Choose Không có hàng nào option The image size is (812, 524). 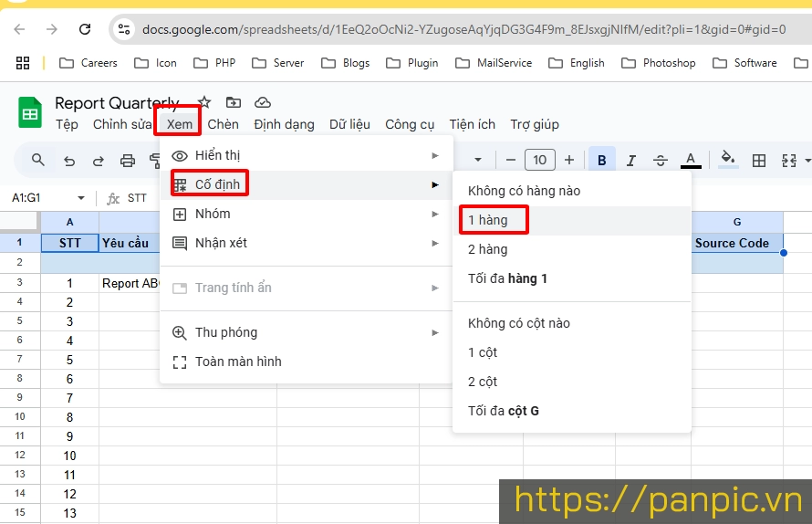tap(572, 192)
